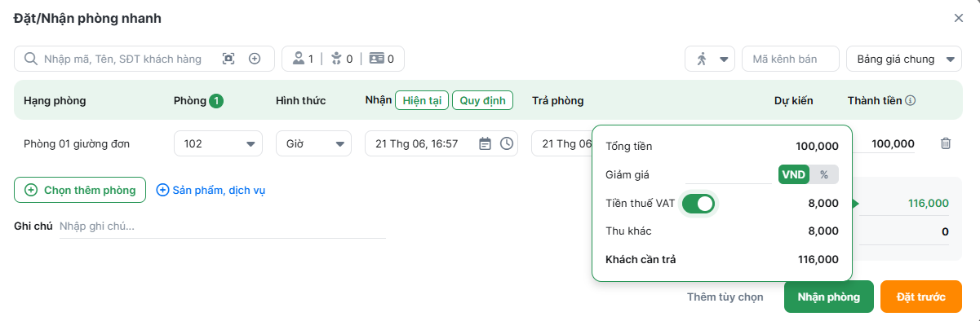This screenshot has height=321, width=980.
Task: Open clock icon in check-in time field
Action: 507,143
